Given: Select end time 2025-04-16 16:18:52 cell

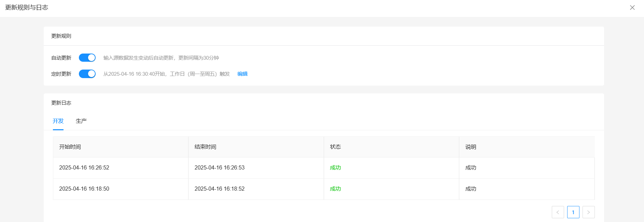Looking at the screenshot, I should click(220, 189).
